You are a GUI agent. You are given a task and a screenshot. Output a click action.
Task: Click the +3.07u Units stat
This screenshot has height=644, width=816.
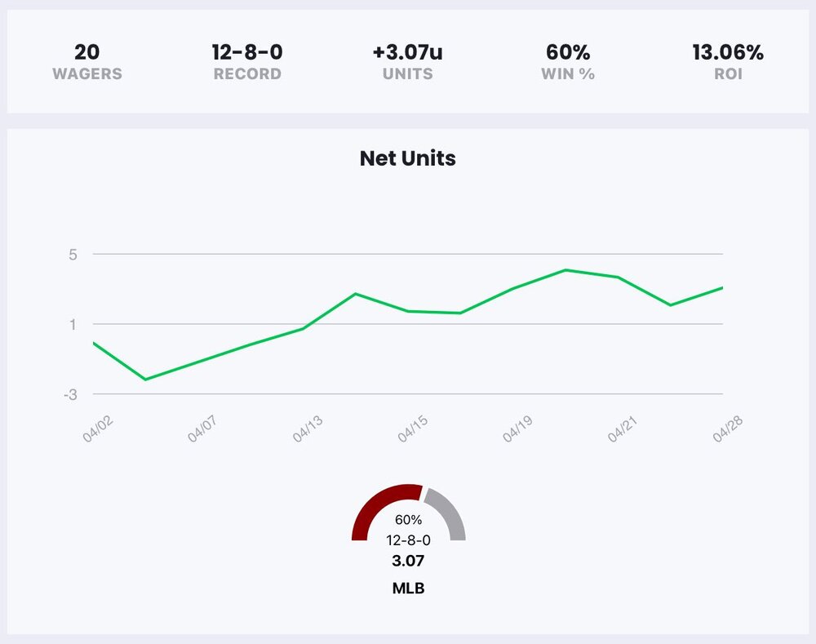click(407, 62)
